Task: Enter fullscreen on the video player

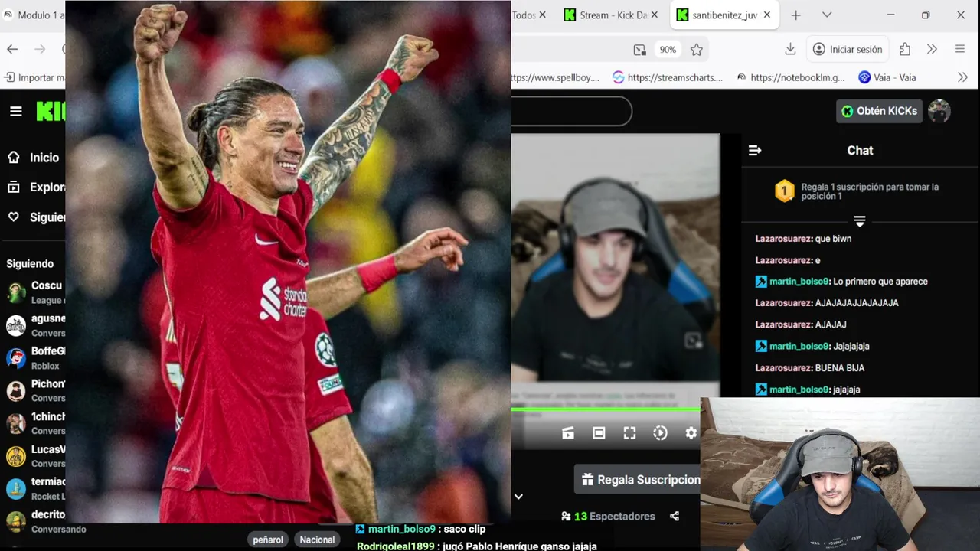Action: coord(629,433)
